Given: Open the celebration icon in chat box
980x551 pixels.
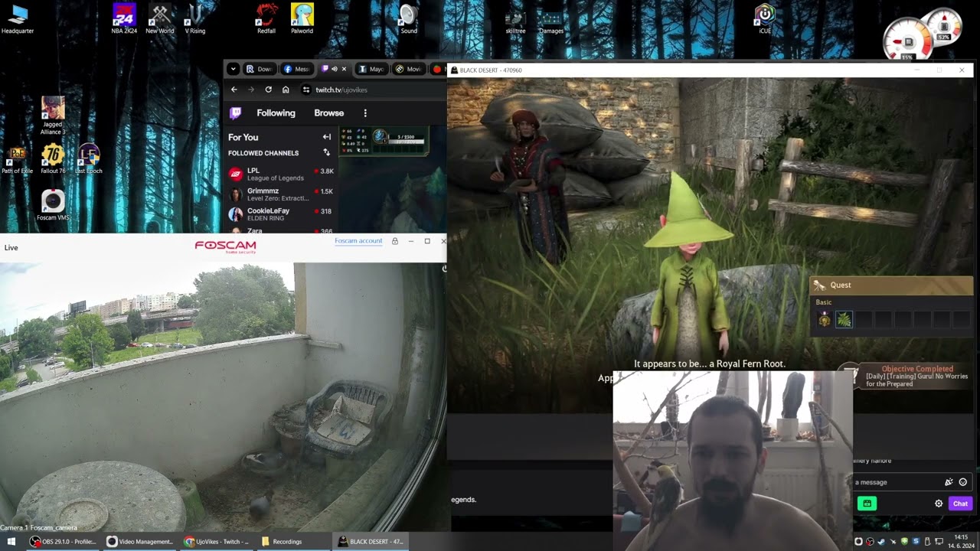Looking at the screenshot, I should point(949,482).
